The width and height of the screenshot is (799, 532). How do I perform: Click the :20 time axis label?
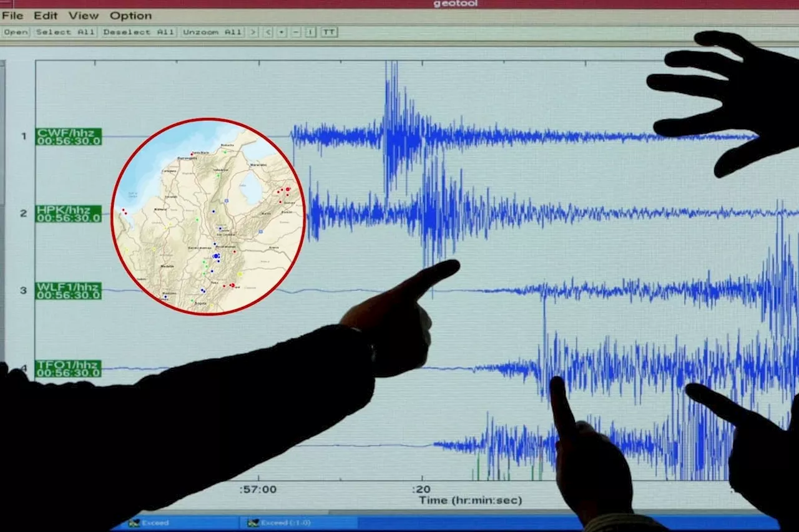(x=421, y=489)
